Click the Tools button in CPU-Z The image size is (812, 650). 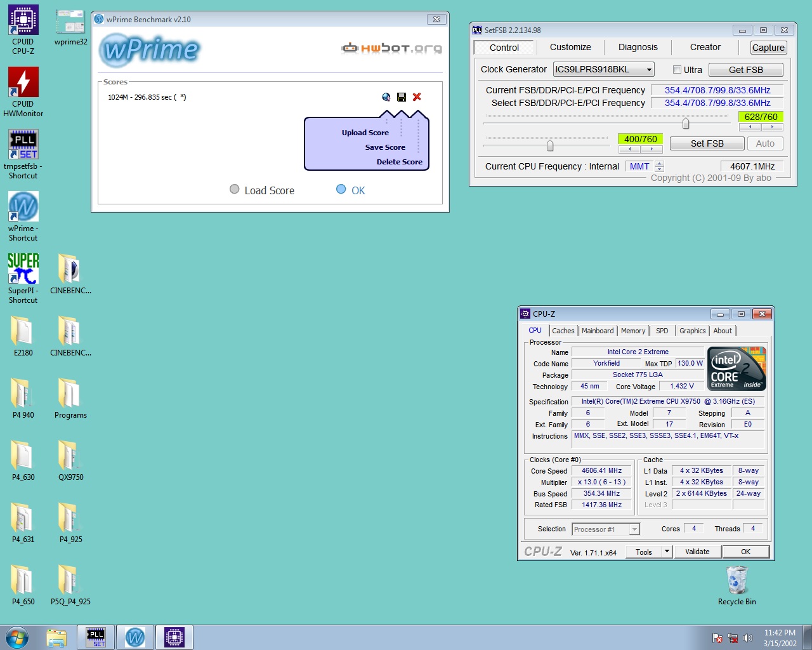tap(644, 552)
